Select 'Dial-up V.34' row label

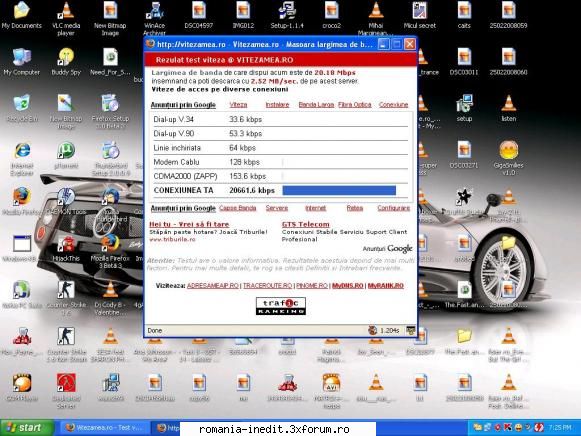click(173, 119)
